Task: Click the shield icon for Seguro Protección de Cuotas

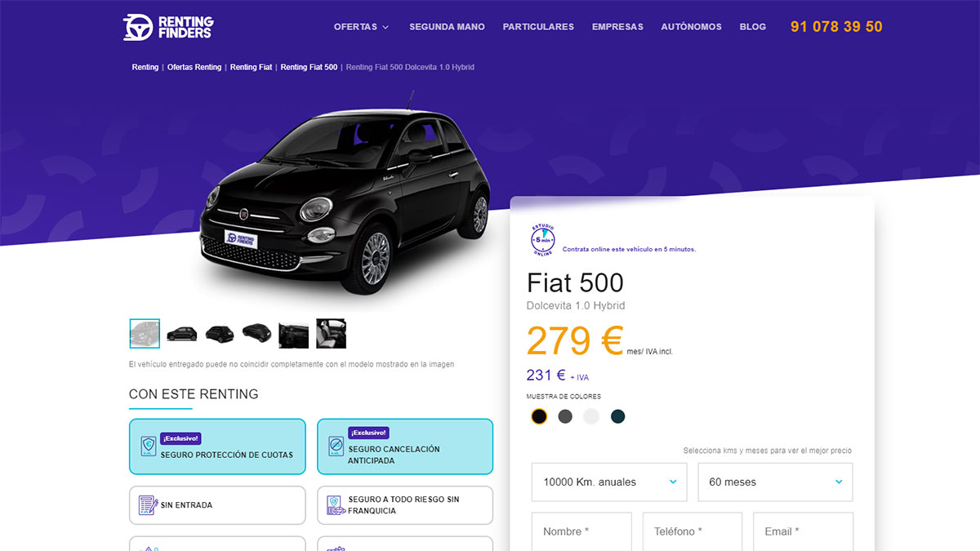Action: click(149, 447)
